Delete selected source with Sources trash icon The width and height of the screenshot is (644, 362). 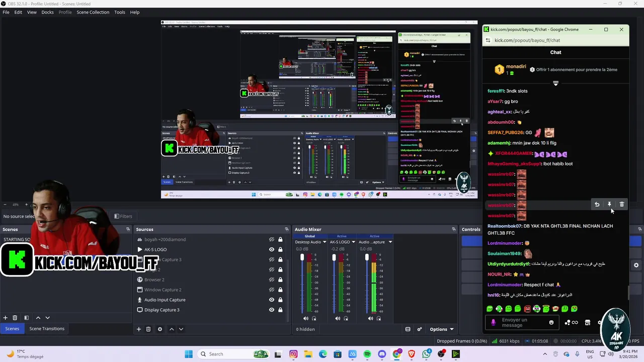pyautogui.click(x=148, y=329)
